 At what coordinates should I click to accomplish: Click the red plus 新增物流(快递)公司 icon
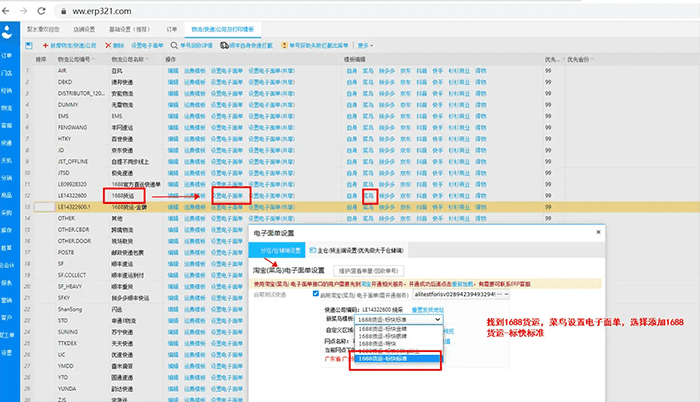click(x=45, y=46)
